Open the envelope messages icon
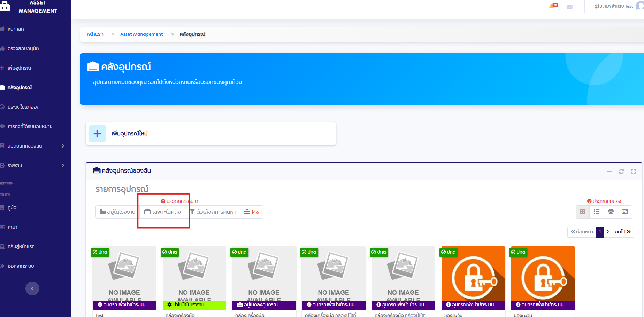Viewport: 644px width, 317px height. [x=569, y=7]
